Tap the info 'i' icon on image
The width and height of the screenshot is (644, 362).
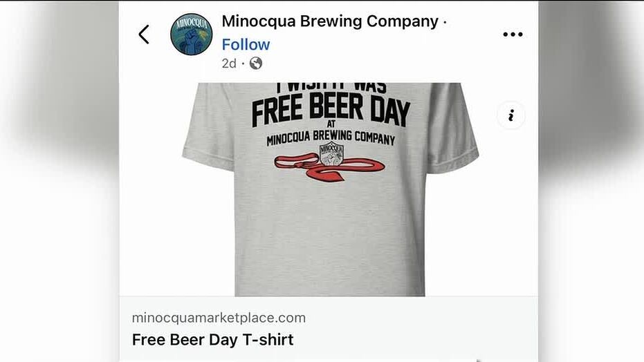click(x=511, y=115)
